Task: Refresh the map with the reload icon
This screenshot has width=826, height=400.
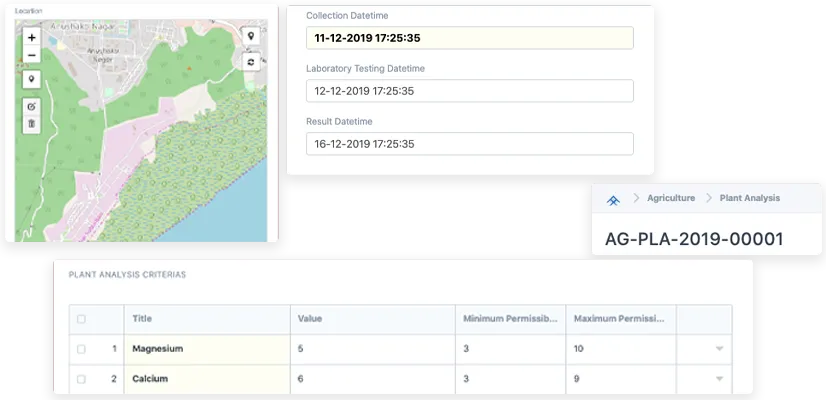Action: pyautogui.click(x=250, y=62)
